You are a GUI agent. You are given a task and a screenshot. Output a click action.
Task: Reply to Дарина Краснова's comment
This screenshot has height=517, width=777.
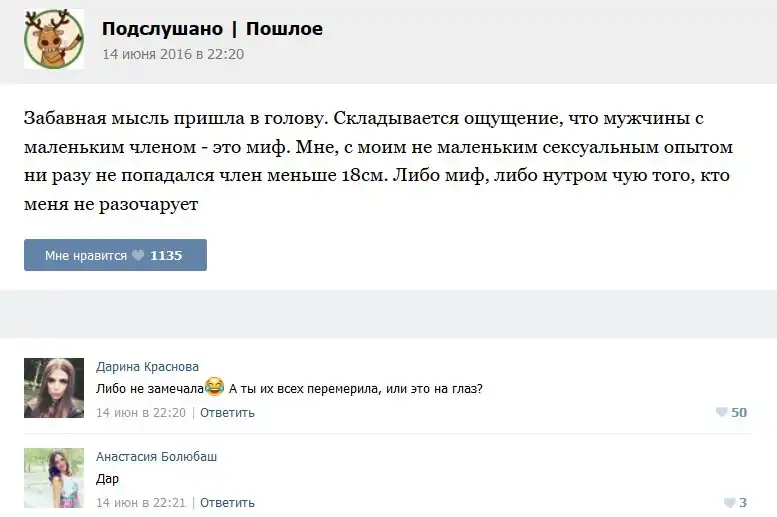pos(227,412)
